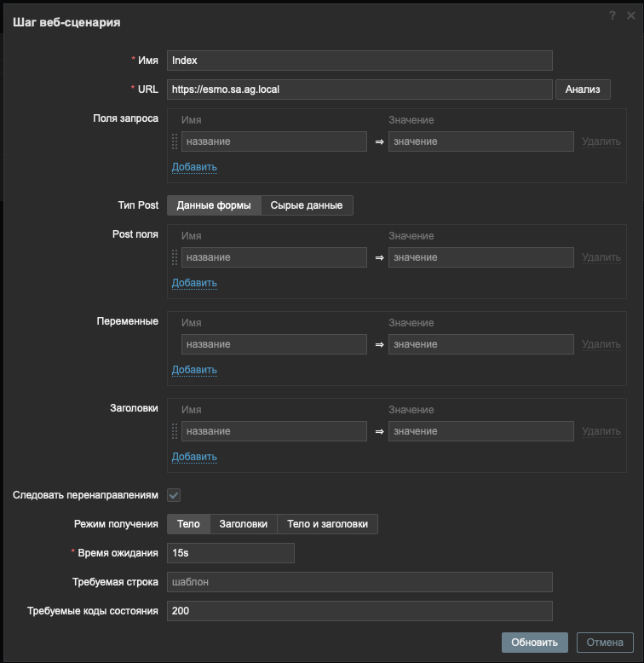Click 'Добавить' under headers section
Image resolution: width=644 pixels, height=663 pixels.
pyautogui.click(x=194, y=457)
